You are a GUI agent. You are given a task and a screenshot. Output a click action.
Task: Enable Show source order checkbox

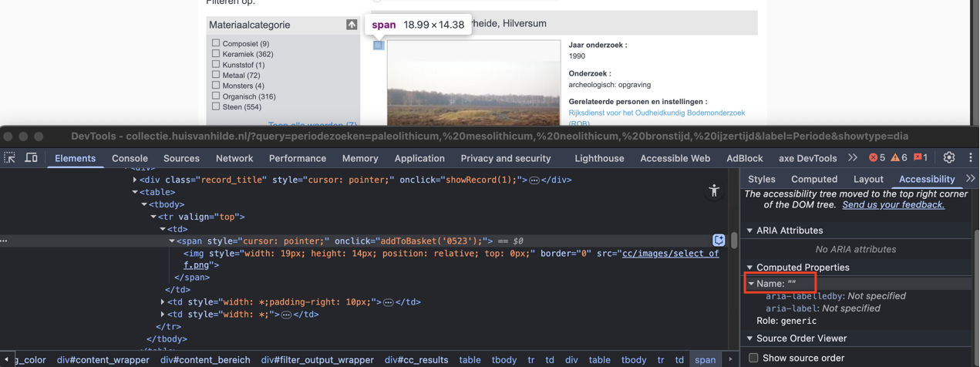(753, 358)
